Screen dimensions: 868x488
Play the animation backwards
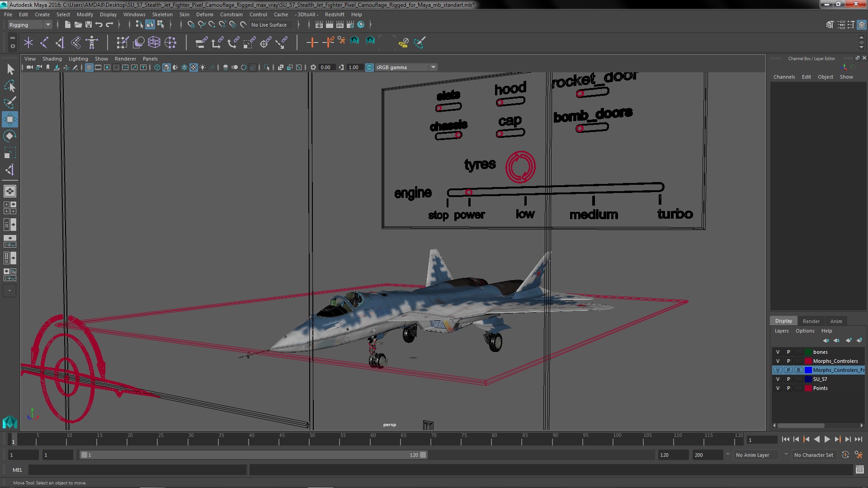click(816, 439)
